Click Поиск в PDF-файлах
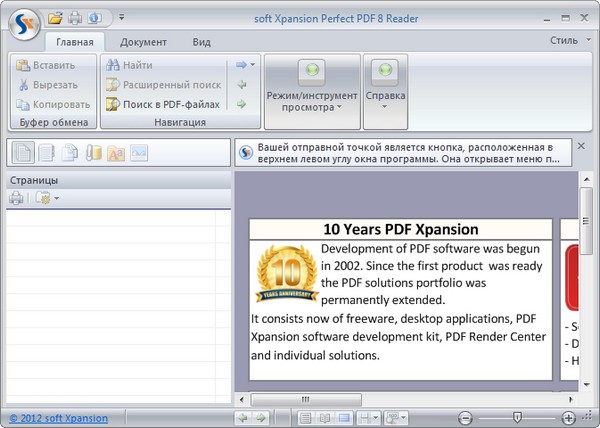600x428 pixels. [163, 104]
